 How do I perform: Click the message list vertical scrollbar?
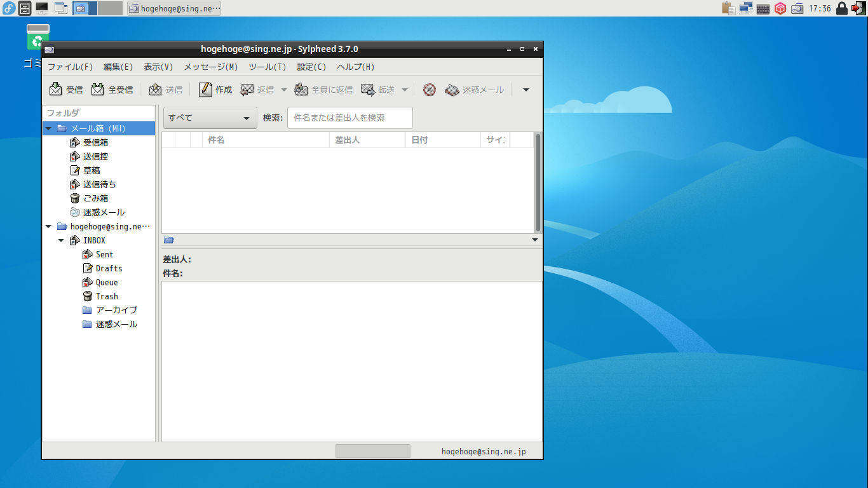(x=538, y=182)
